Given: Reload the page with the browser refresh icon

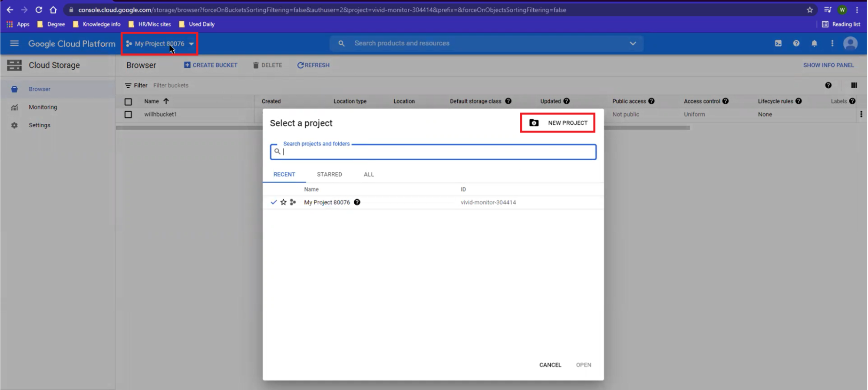Looking at the screenshot, I should coord(39,10).
